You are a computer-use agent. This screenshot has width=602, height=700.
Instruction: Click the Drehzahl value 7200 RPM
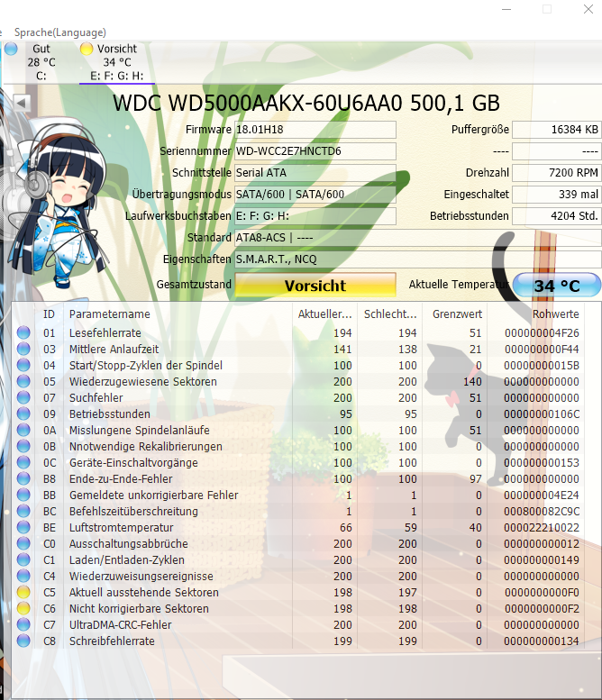556,173
